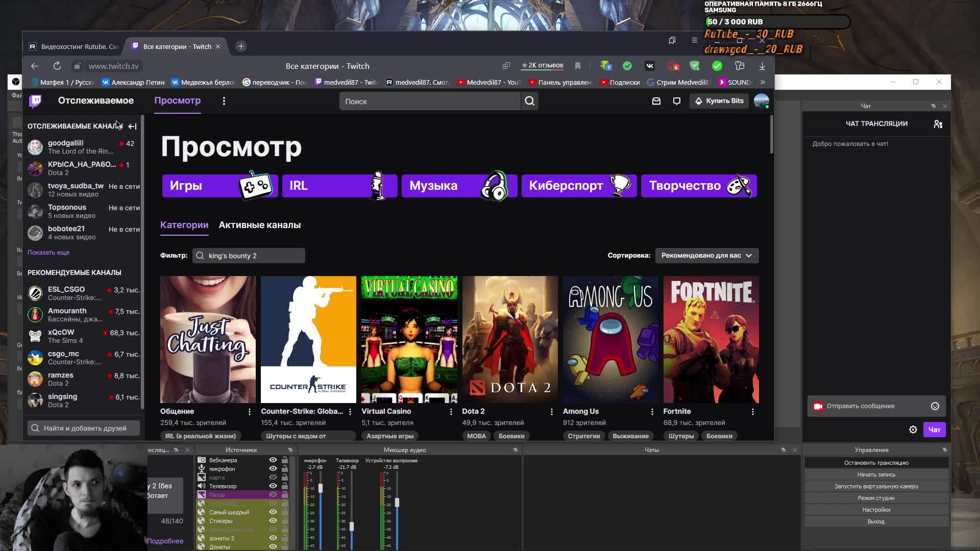Screen dimensions: 980x551
Task: Toggle visibility of Телевизор source
Action: 273,486
